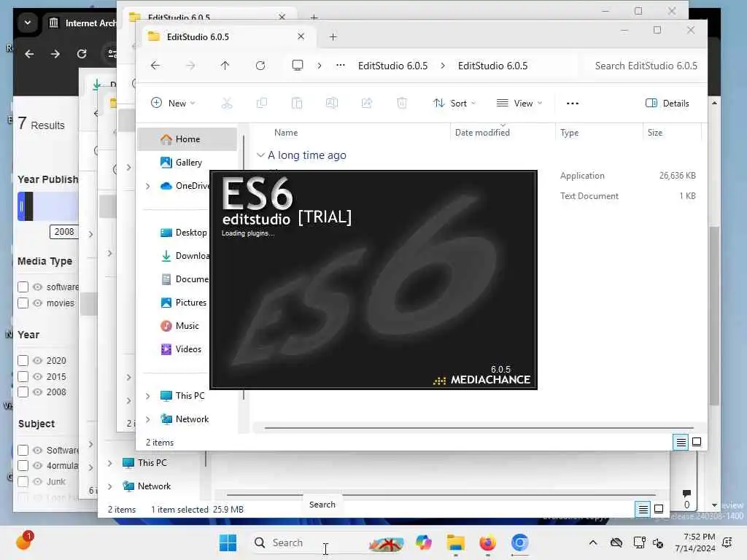
Task: Reload page in Internet Archive browser
Action: [82, 54]
